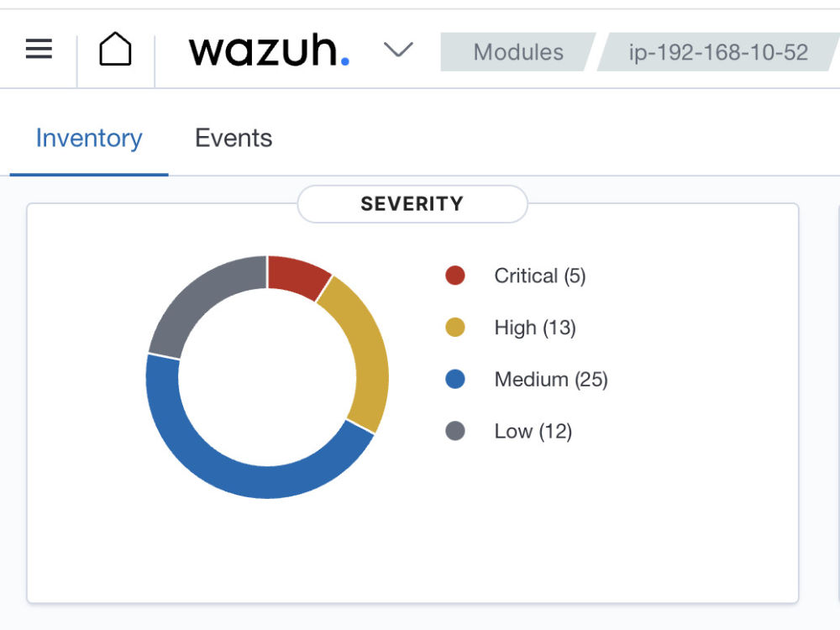Expand the Modules breadcrumb selector

tap(518, 52)
